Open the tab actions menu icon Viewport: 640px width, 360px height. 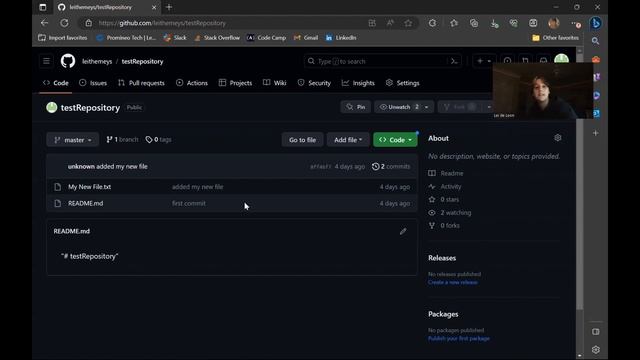tap(42, 7)
